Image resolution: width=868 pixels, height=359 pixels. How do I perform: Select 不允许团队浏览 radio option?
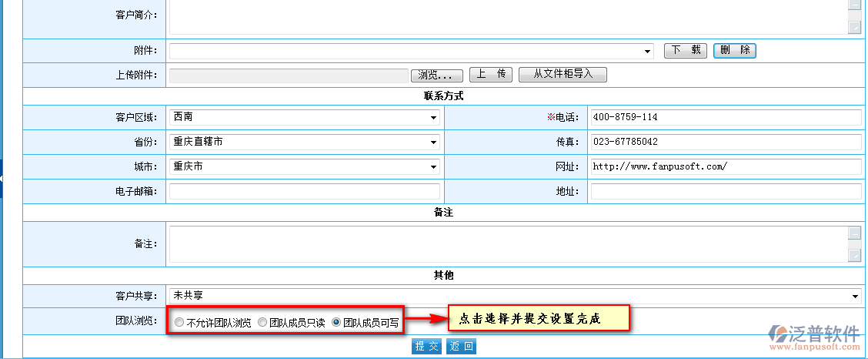pos(179,323)
